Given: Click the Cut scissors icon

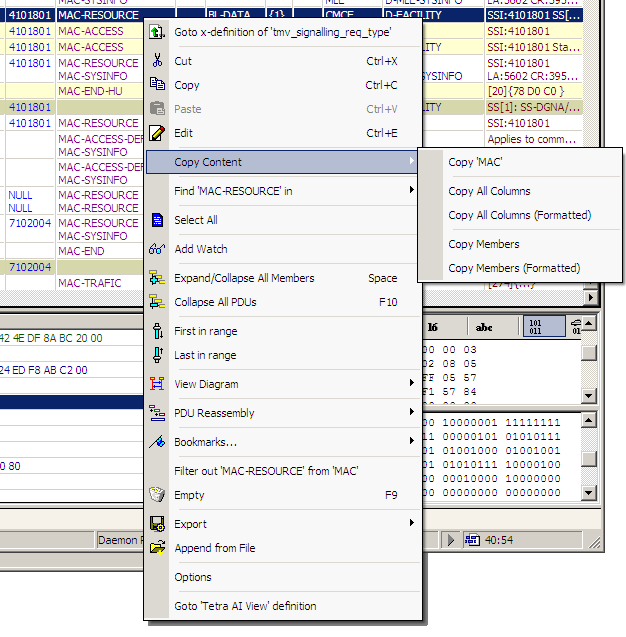Looking at the screenshot, I should click(x=156, y=61).
